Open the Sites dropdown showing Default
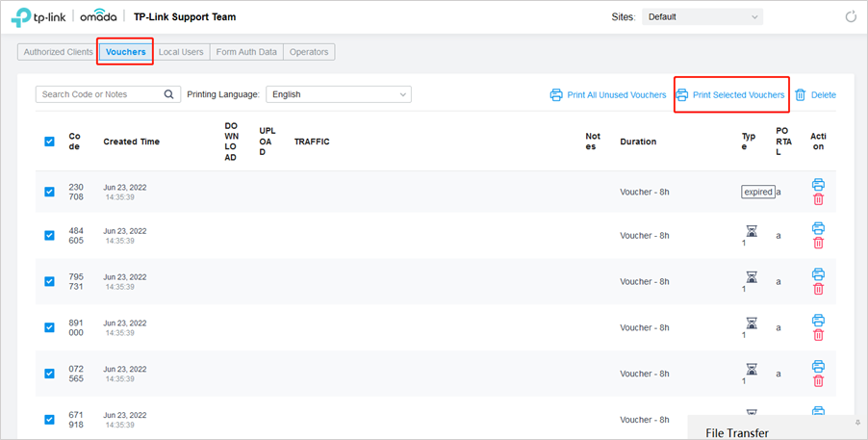The width and height of the screenshot is (868, 440). [702, 16]
